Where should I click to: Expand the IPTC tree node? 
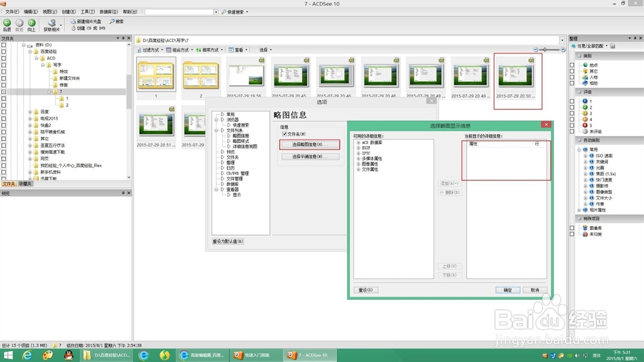pos(358,153)
